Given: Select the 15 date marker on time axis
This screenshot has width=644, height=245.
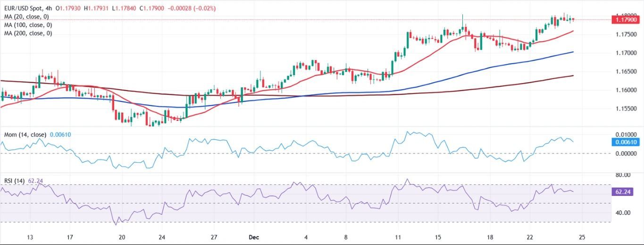Looking at the screenshot, I should tap(438, 237).
